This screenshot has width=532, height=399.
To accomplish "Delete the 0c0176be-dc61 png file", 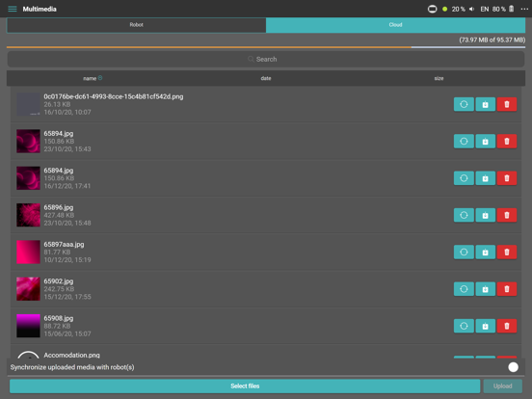I will (x=507, y=104).
